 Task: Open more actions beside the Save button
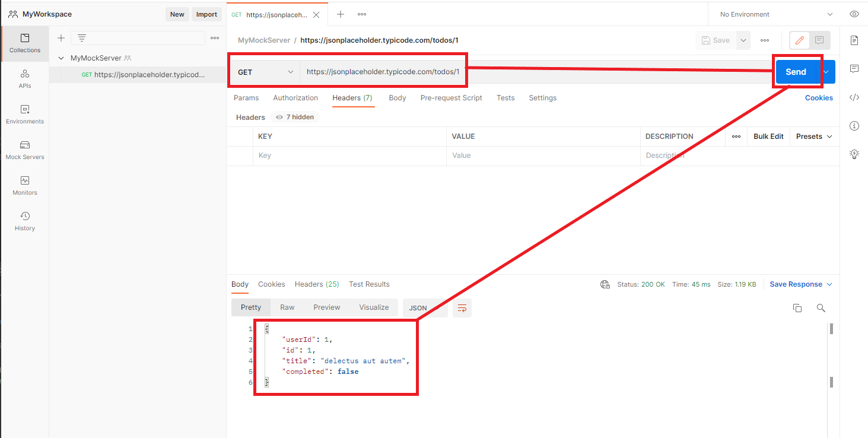coord(765,40)
